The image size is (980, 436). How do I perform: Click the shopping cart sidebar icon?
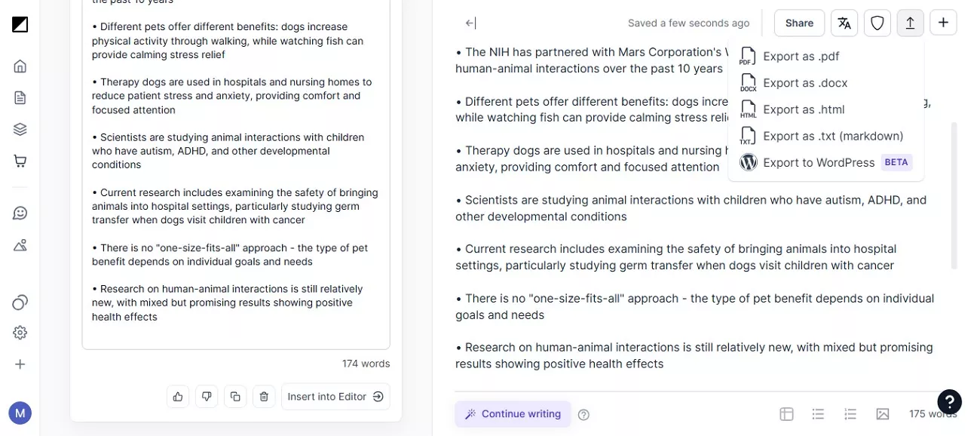tap(20, 161)
